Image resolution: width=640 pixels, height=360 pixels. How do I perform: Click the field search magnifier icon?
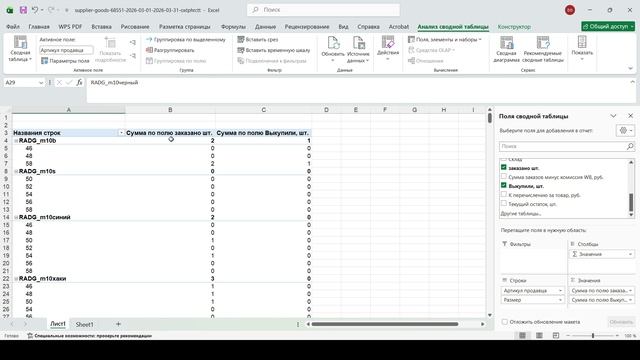tap(630, 146)
